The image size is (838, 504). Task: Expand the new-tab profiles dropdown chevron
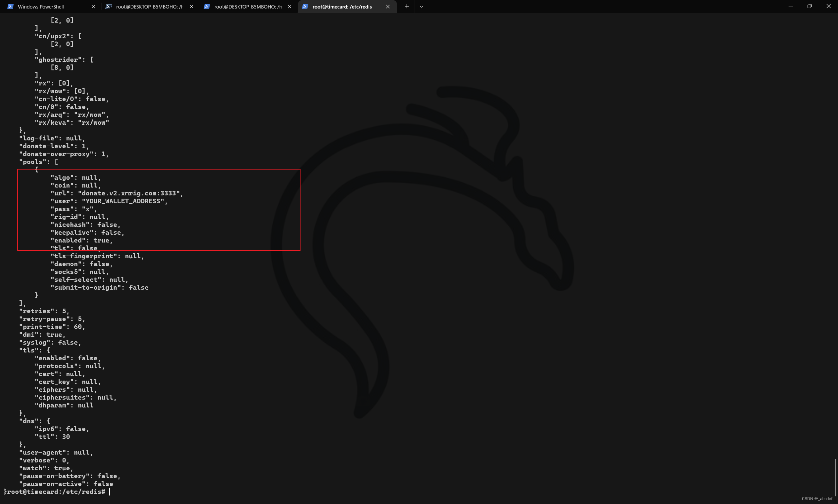(x=421, y=7)
